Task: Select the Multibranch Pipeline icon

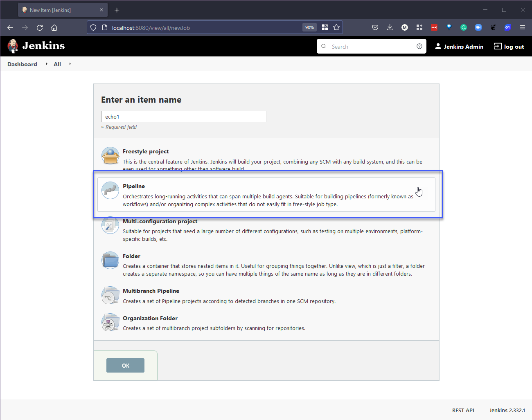Action: 110,295
